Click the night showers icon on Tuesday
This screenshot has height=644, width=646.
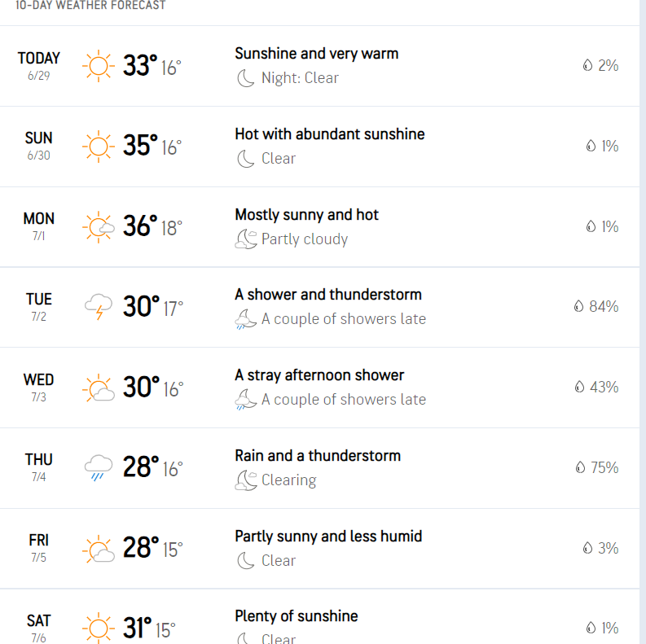point(246,319)
